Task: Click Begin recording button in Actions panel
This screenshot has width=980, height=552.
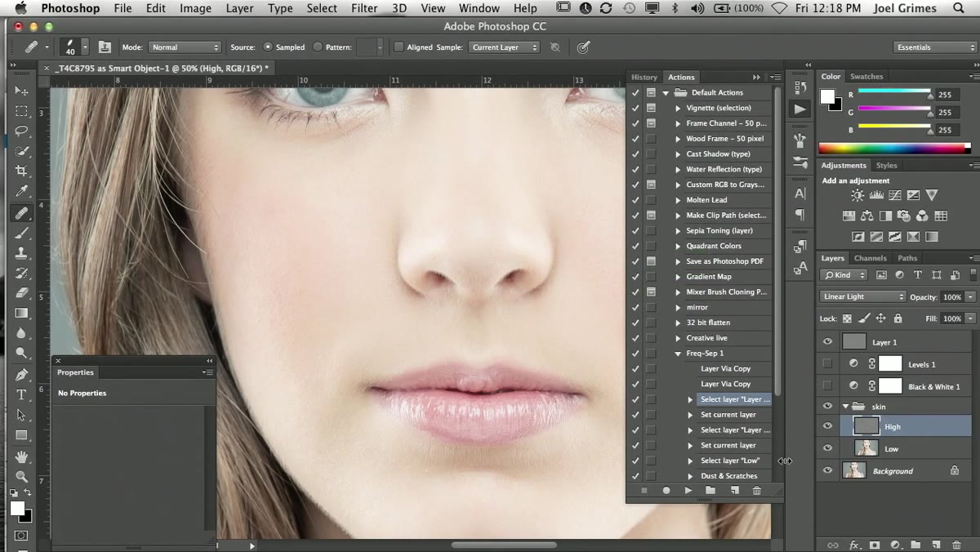Action: tap(666, 491)
